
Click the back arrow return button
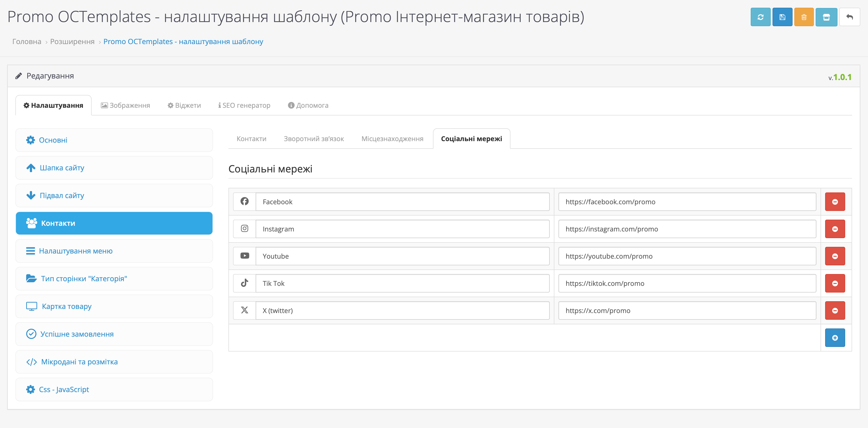[849, 17]
